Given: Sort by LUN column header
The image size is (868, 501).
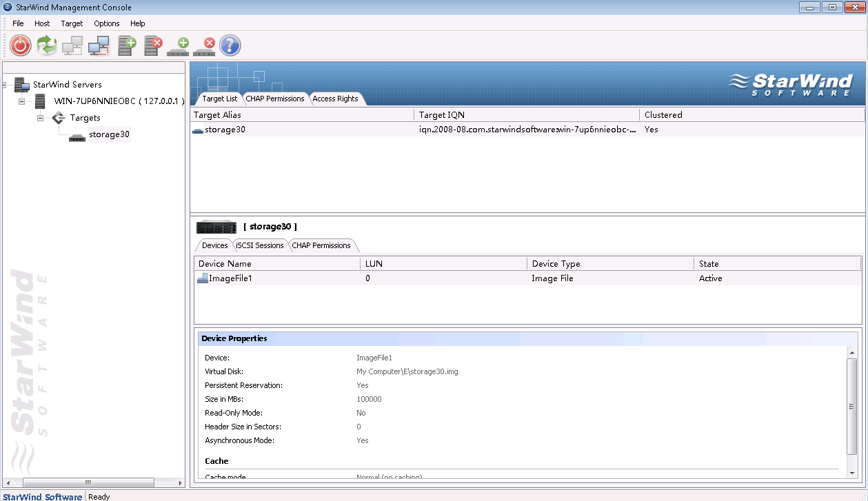Looking at the screenshot, I should 444,264.
